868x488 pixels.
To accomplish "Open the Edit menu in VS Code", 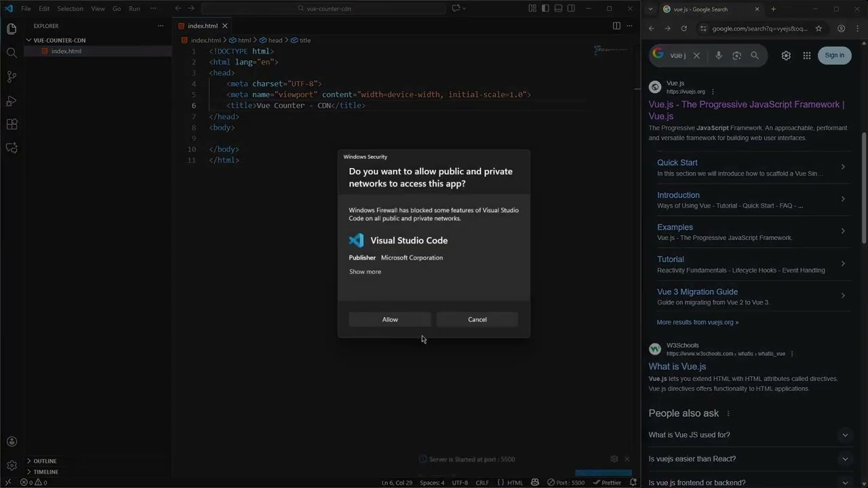I will [x=44, y=9].
